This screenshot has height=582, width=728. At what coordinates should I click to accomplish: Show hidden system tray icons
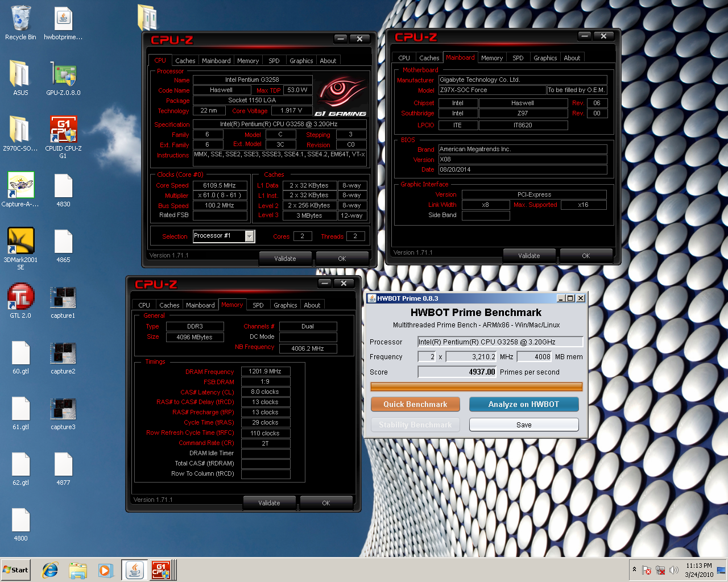(x=634, y=569)
